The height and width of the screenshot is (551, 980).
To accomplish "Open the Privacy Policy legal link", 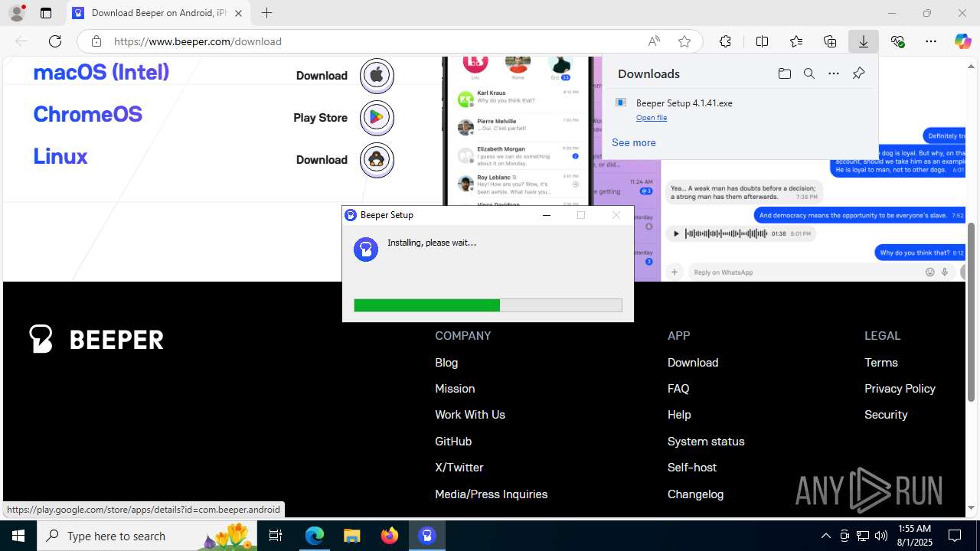I will [x=900, y=389].
